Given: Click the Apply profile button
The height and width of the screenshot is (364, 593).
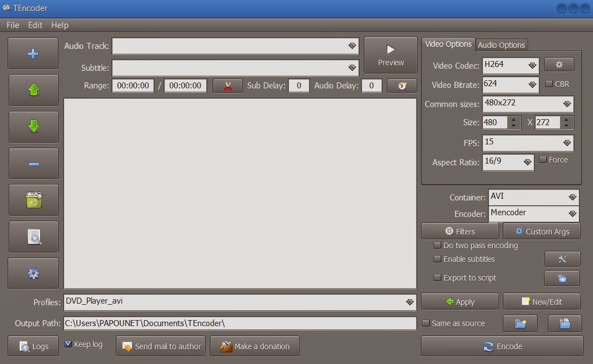Looking at the screenshot, I should 460,301.
